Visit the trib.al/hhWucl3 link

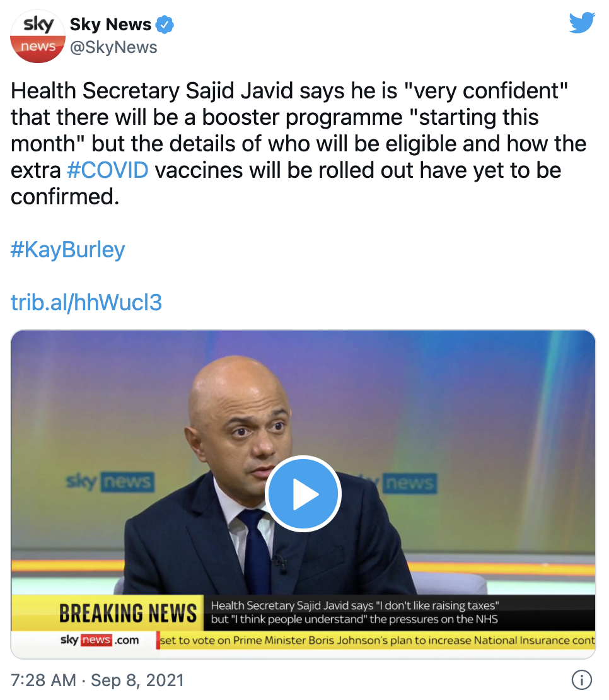tap(86, 303)
